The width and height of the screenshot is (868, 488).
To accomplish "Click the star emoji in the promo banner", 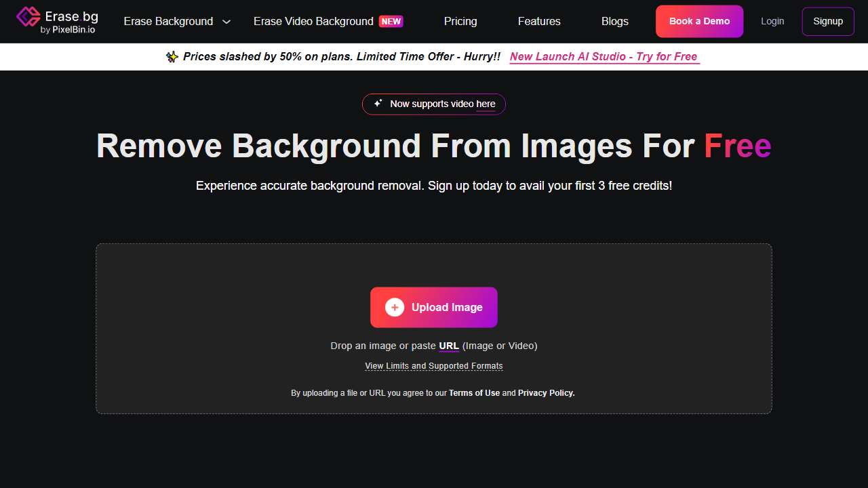I will [x=172, y=57].
